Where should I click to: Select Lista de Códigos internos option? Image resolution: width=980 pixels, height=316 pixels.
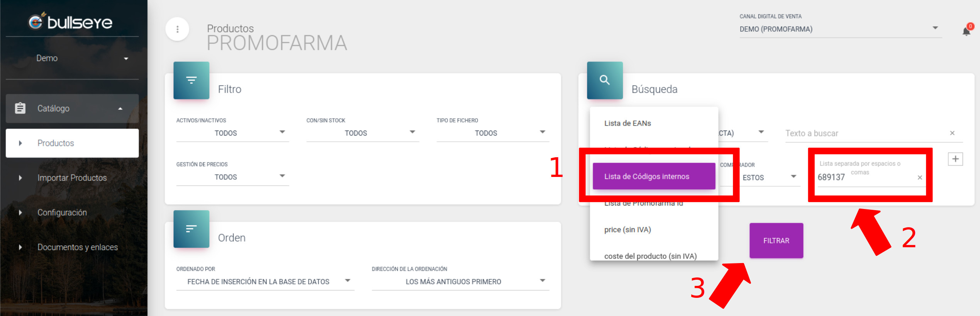(653, 177)
